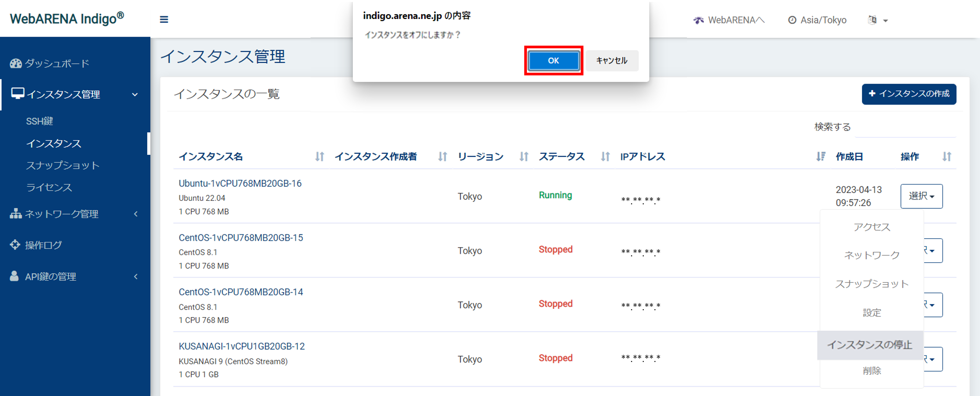Click the language globe icon at top right
Screen dimensions: 980x396
(x=872, y=20)
